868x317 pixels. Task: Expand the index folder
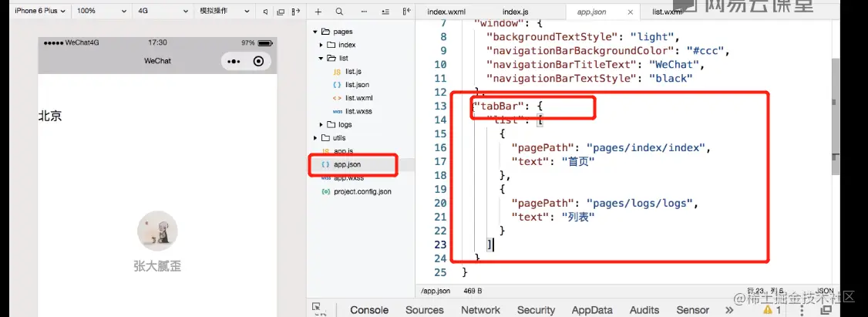[x=321, y=45]
